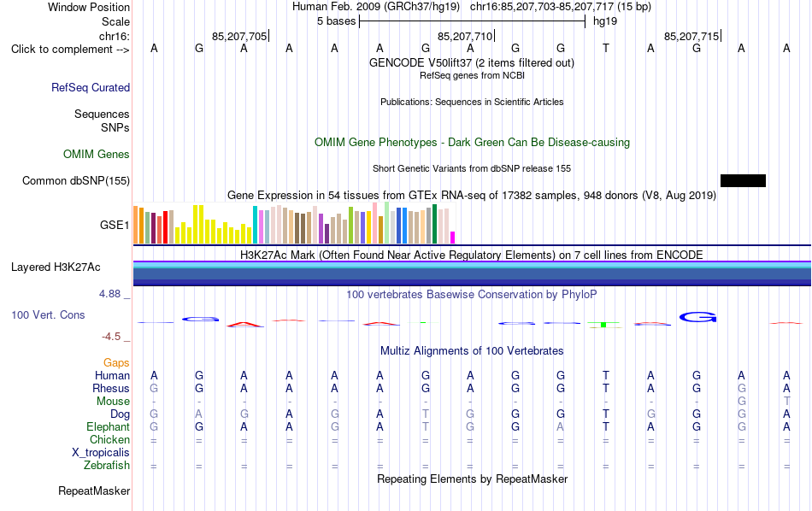Click the T base in the reference sequence row
Image resolution: width=812 pixels, height=511 pixels.
[606, 48]
